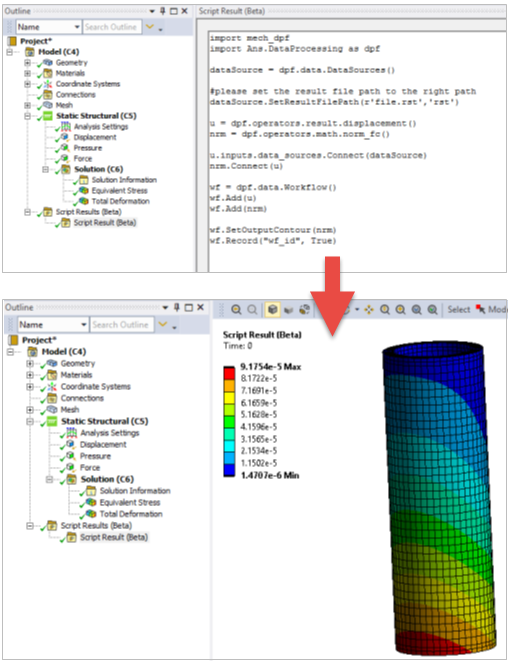Click the Mode selection cursor icon
This screenshot has height=661, width=508.
[x=480, y=309]
